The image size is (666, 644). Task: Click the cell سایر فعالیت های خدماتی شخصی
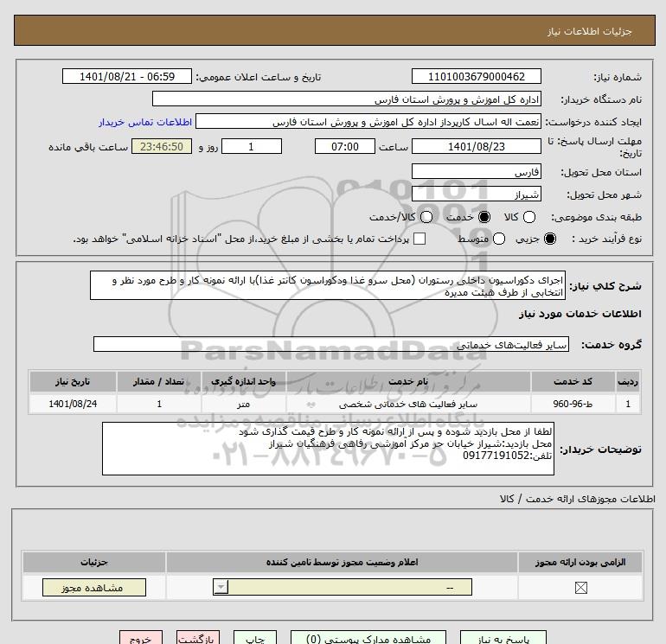(x=408, y=404)
